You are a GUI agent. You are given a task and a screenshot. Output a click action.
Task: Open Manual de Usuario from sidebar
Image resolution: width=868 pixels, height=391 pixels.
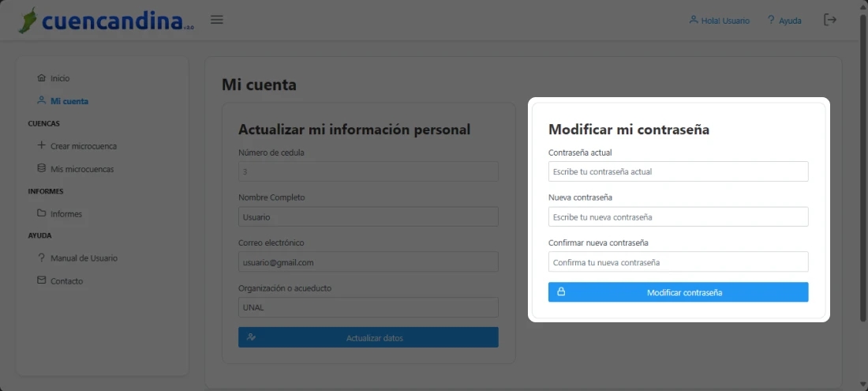pyautogui.click(x=84, y=258)
